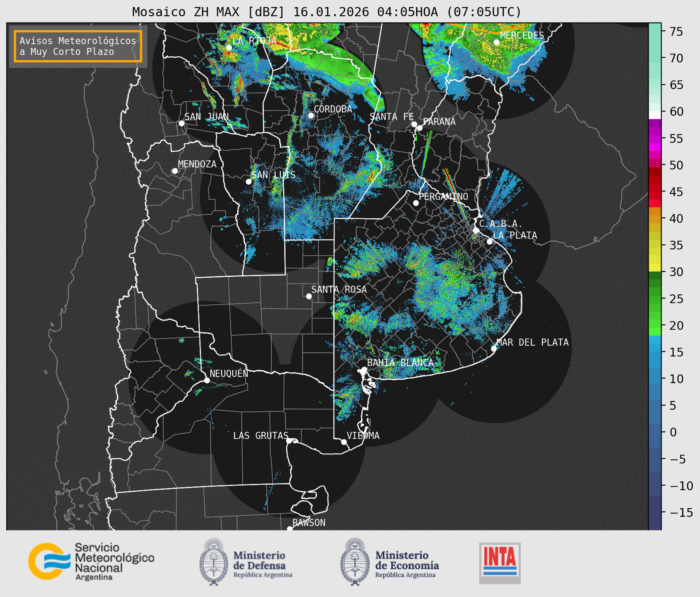Click the 45 dBZ red band on color scale
The width and height of the screenshot is (700, 597).
click(x=655, y=192)
